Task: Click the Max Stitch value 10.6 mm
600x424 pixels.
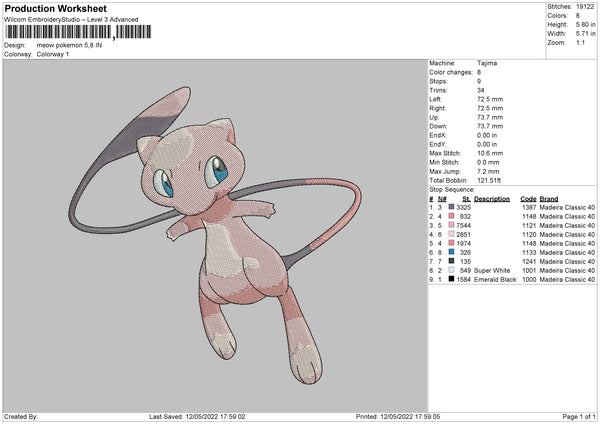Action: [x=490, y=153]
